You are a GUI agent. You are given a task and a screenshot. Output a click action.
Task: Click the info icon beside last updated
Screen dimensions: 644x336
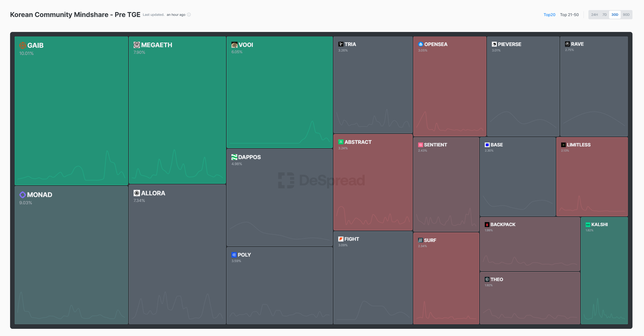pos(189,15)
